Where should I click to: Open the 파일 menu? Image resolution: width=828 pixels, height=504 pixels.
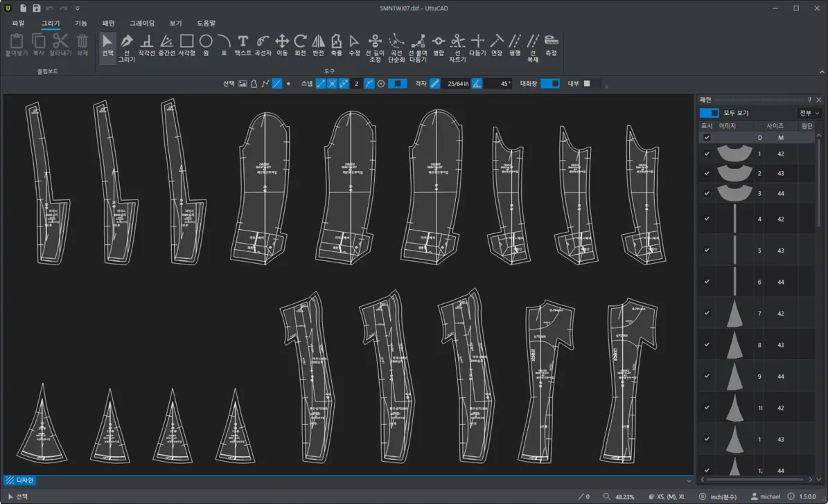point(19,24)
